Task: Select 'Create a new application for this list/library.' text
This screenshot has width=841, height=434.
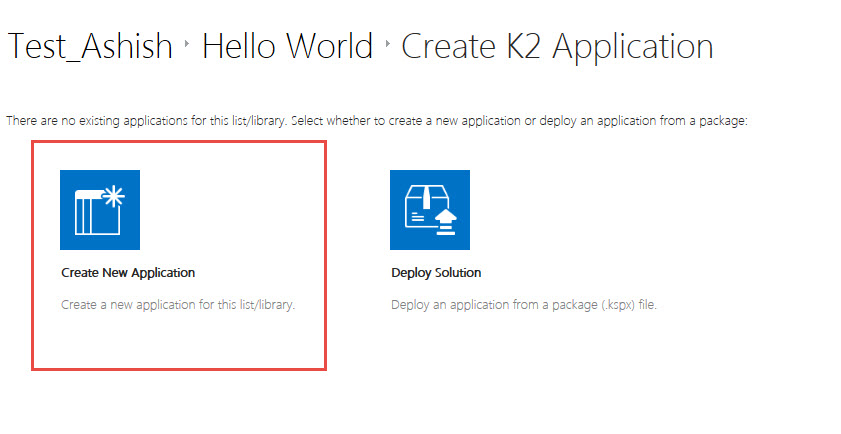Action: (x=178, y=305)
